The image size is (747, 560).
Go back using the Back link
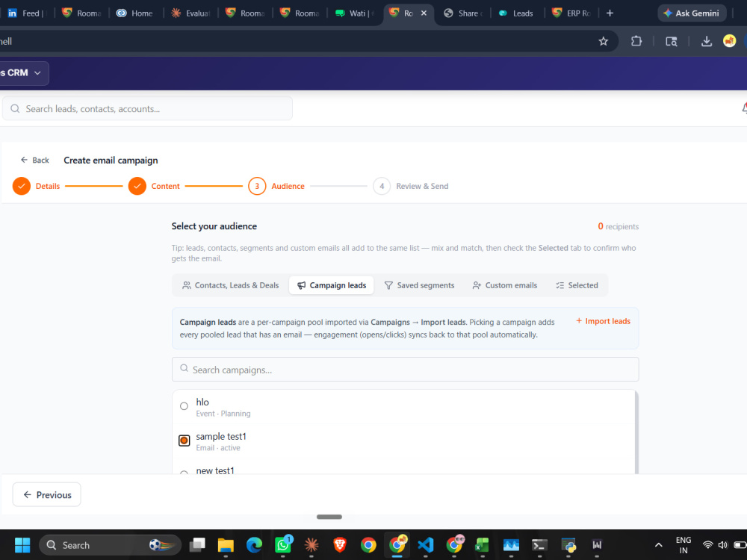[35, 160]
